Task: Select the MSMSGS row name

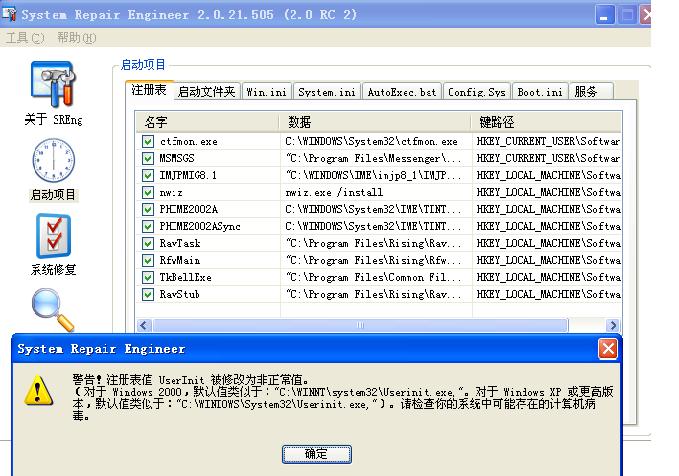Action: pyautogui.click(x=177, y=159)
